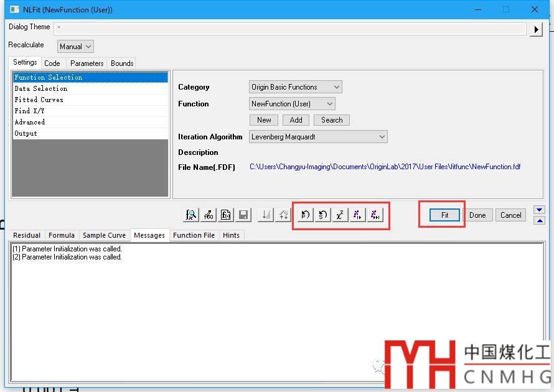Click the chi-square calculation icon
Viewport: 554px width, 392px height.
(340, 215)
